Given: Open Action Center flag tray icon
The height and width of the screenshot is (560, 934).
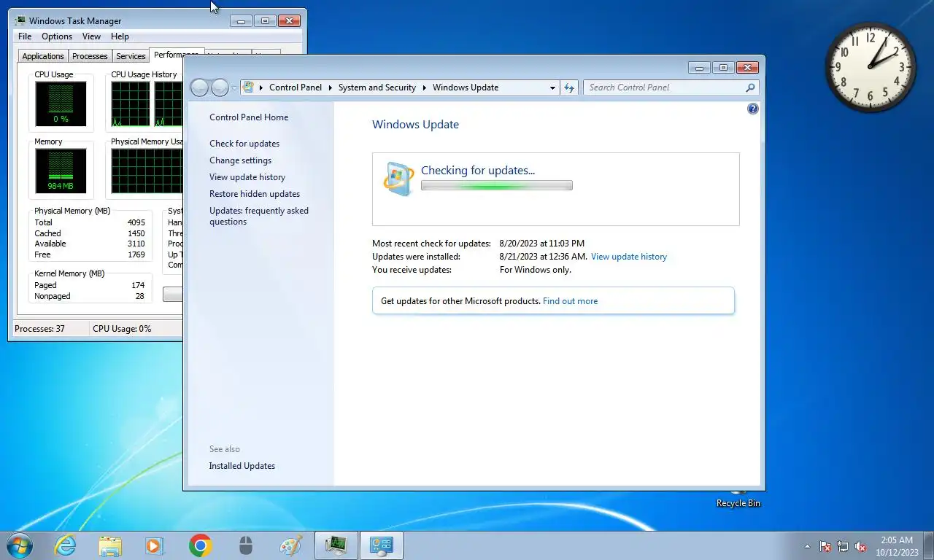Looking at the screenshot, I should 825,546.
